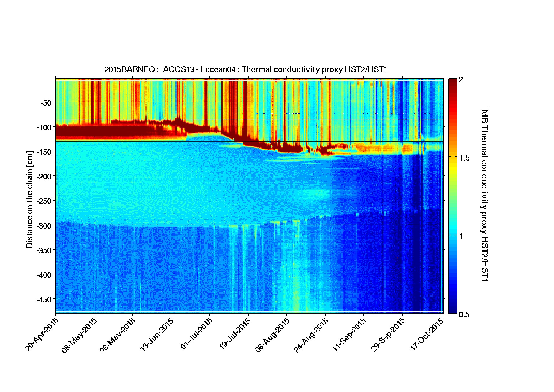554x392 pixels.
Task: Click the colorbar tick label 1.5
Action: coord(464,158)
